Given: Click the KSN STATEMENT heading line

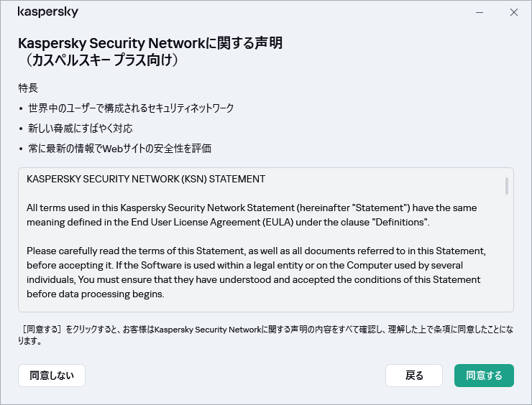Looking at the screenshot, I should coord(146,179).
